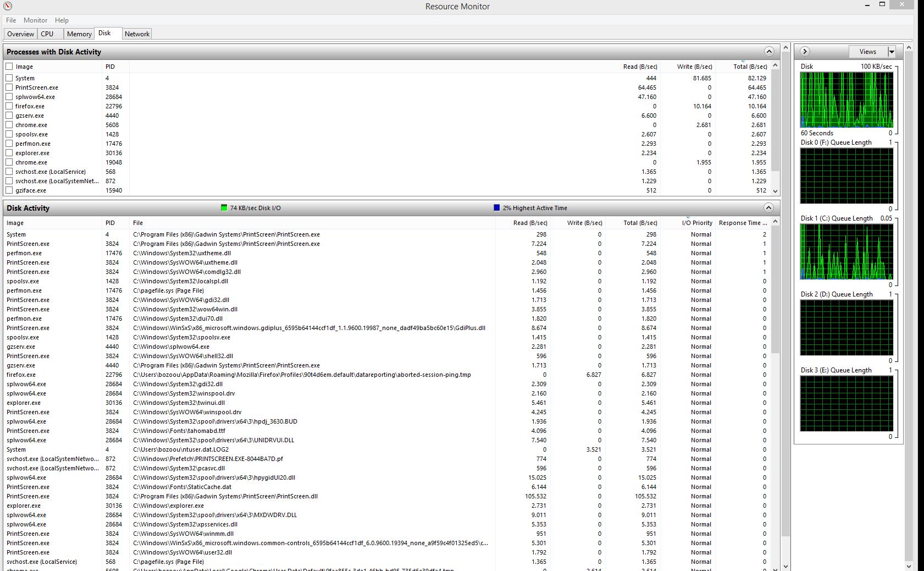Sort Disk Activity by File column
This screenshot has height=571, width=924.
312,223
